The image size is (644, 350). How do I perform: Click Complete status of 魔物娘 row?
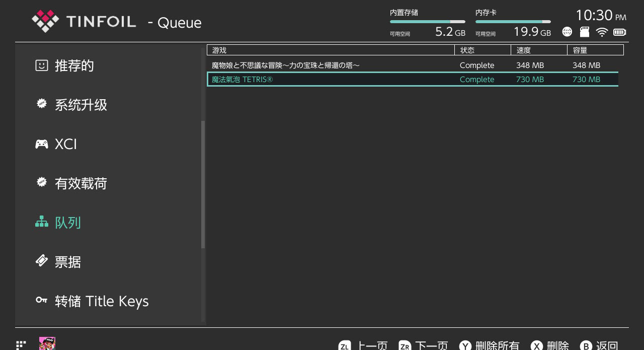coord(477,65)
